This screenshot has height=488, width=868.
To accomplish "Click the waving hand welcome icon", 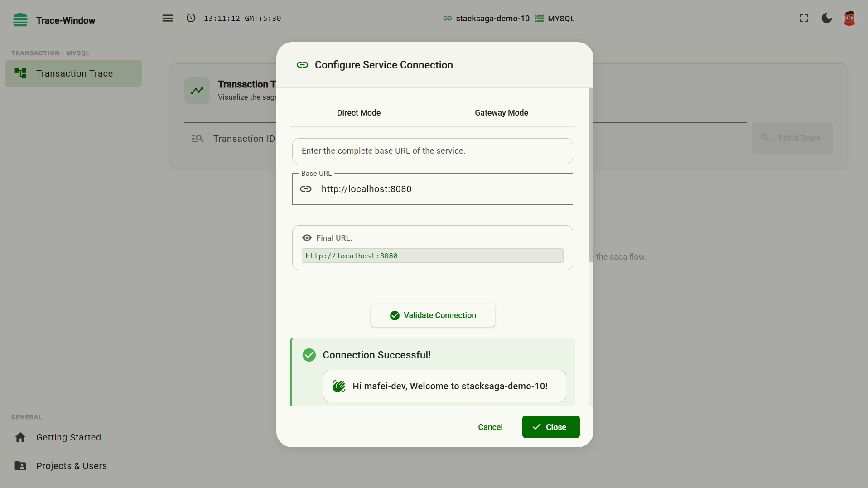I will coord(339,386).
